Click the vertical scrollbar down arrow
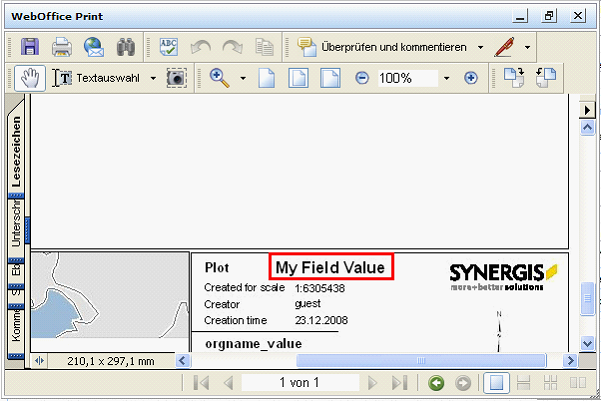Image resolution: width=601 pixels, height=401 pixels. coord(587,343)
